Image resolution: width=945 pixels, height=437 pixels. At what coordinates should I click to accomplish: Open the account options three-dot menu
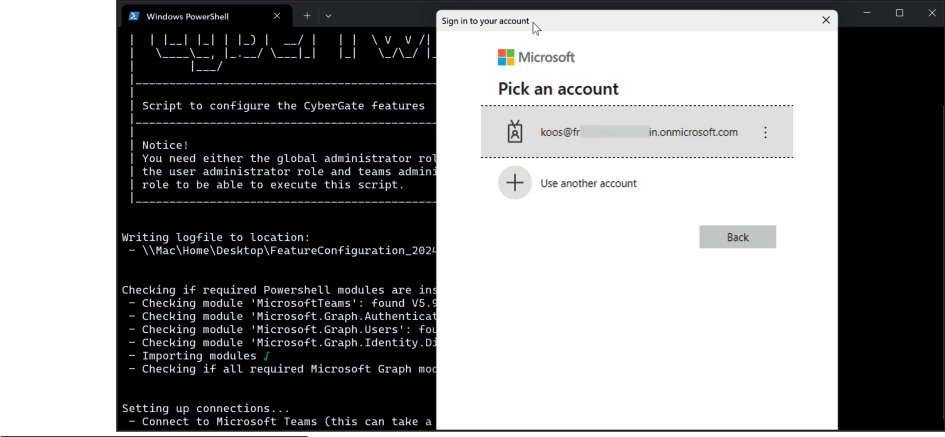(x=765, y=133)
